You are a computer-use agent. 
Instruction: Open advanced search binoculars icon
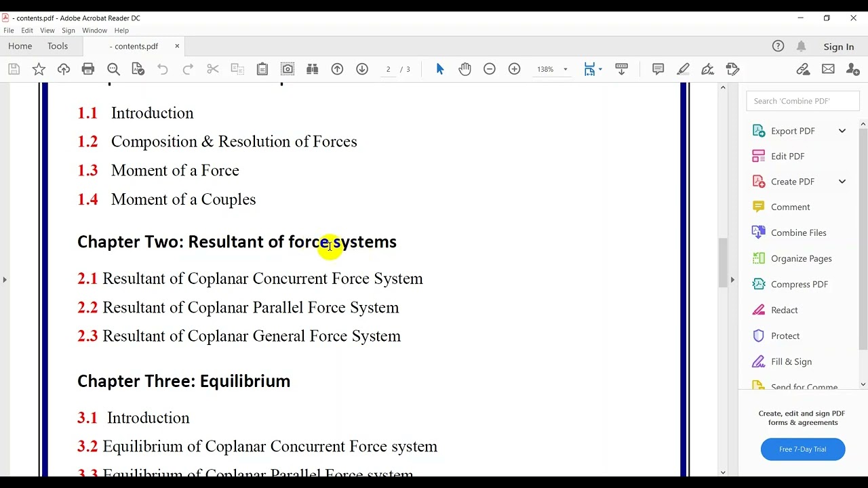(313, 69)
